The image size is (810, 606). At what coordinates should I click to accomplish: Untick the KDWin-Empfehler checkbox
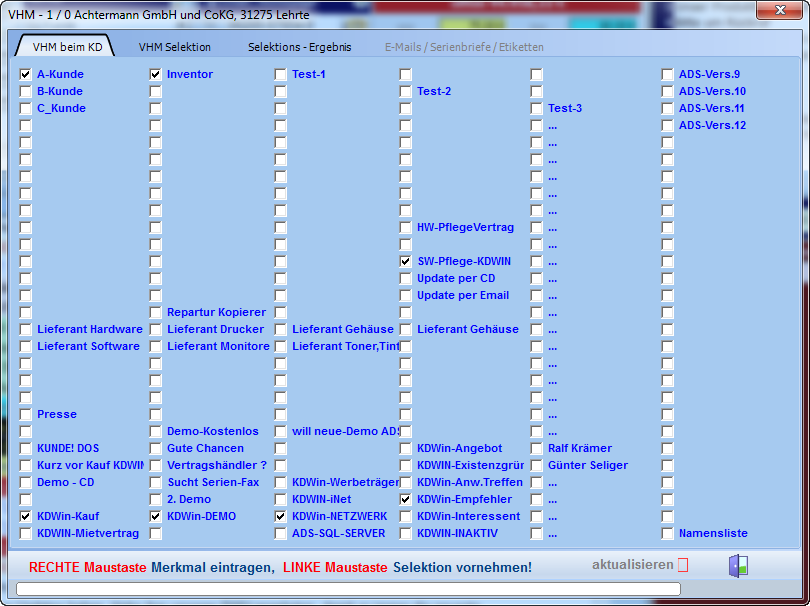click(406, 500)
